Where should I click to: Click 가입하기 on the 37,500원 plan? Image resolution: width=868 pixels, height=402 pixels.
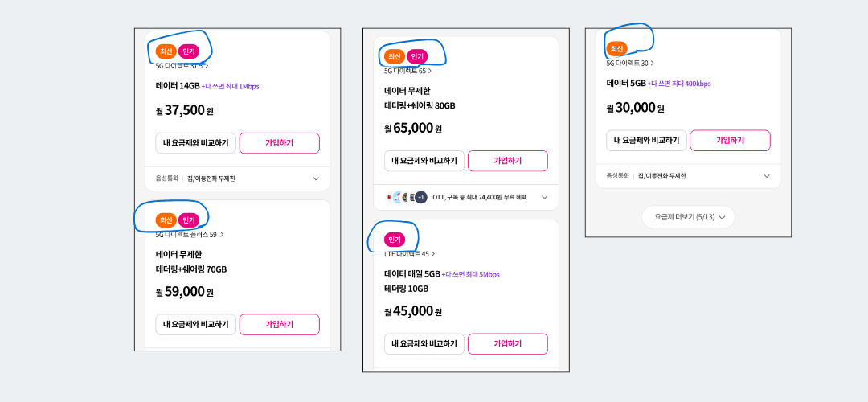click(x=280, y=143)
